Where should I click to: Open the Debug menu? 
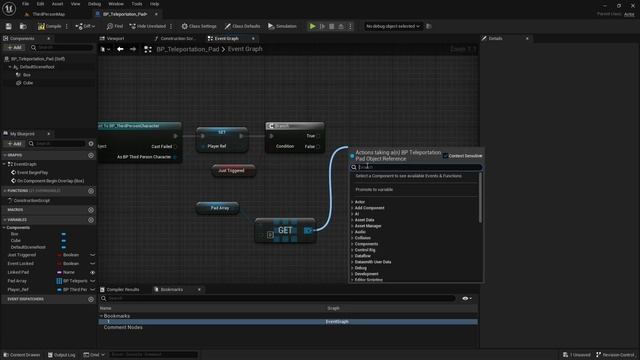tap(94, 4)
